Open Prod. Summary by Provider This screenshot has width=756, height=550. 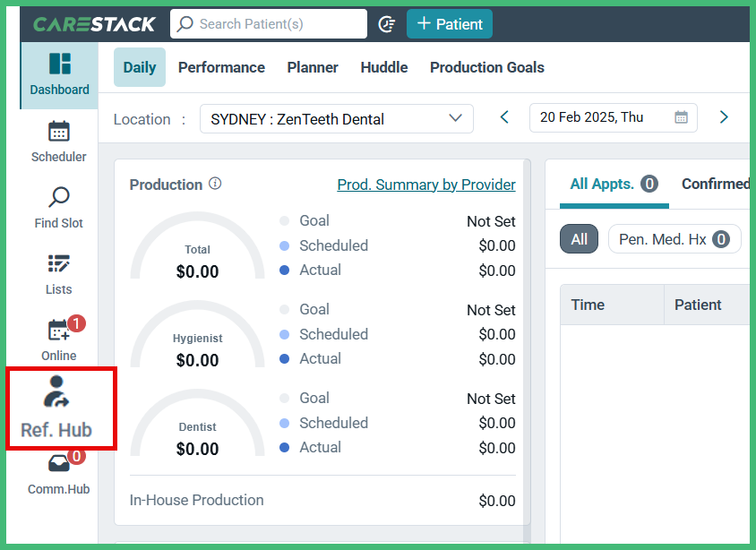point(426,185)
